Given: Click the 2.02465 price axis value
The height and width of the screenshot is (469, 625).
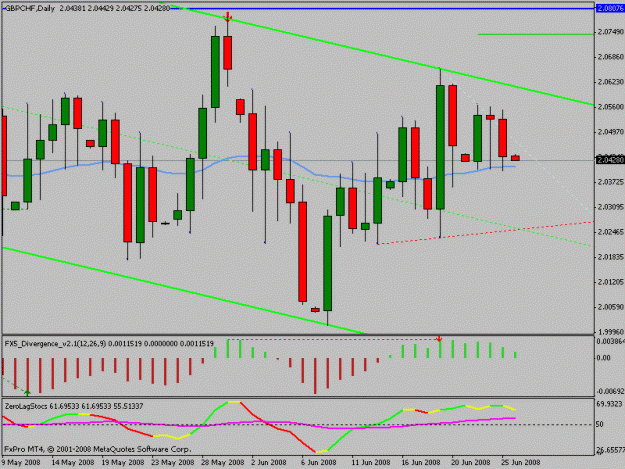Looking at the screenshot, I should [611, 232].
